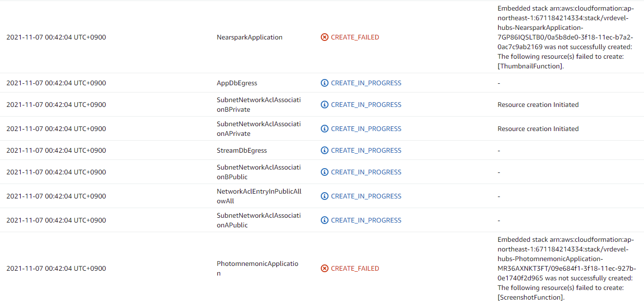Click the timestamp in PhotomnemonicApplication row
This screenshot has width=644, height=303.
(x=56, y=268)
